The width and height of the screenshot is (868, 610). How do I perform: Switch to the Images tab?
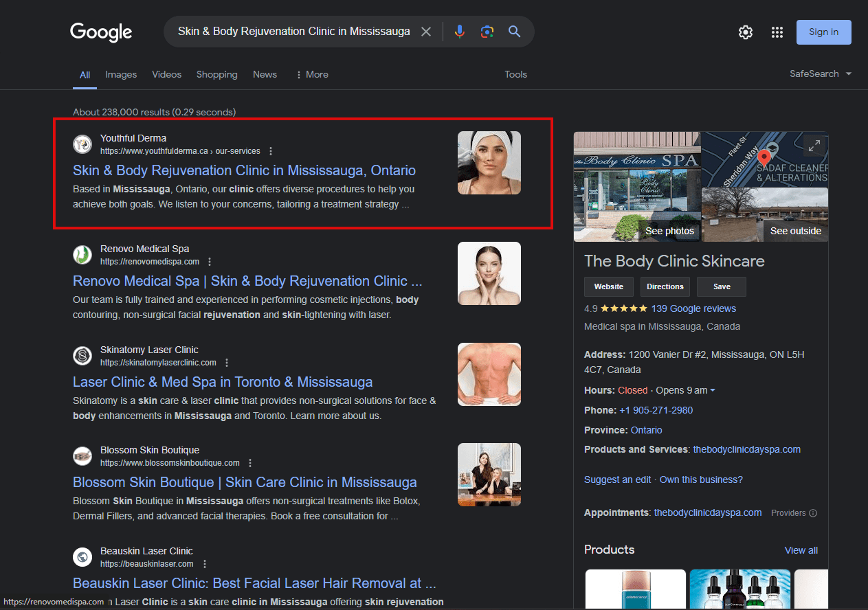(x=121, y=74)
